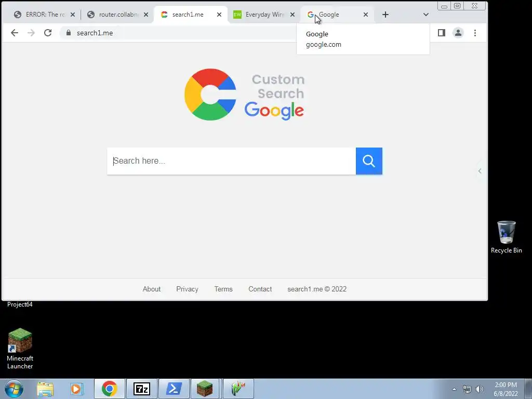532x399 pixels.
Task: Open the Terms footer link
Action: click(223, 289)
